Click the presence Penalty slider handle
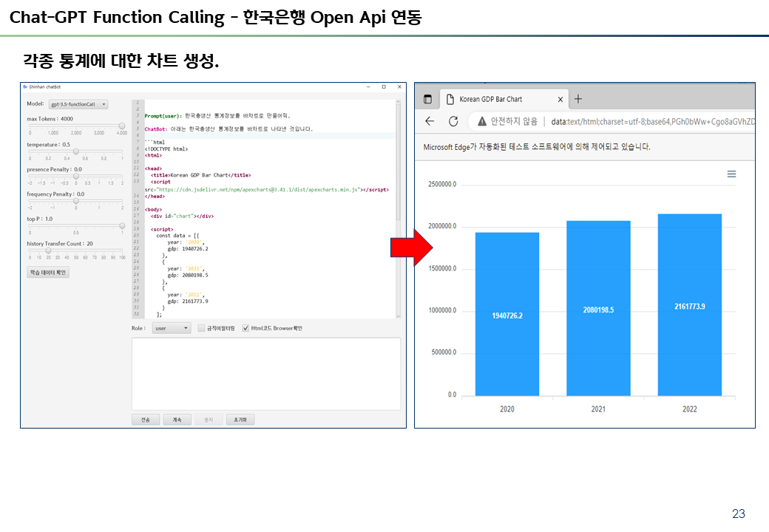The image size is (769, 532). 76,176
